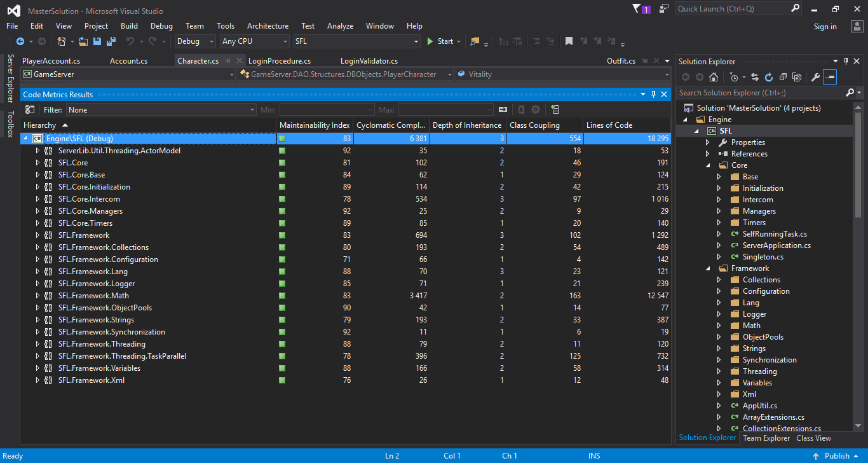Close the Character.cs tab
Screen dimensions: 868x463
[x=240, y=61]
